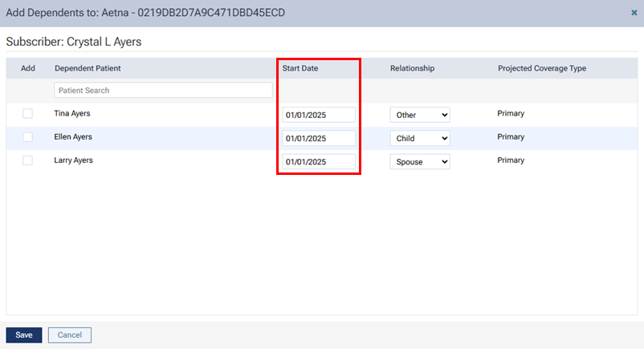Open the Relationship dropdown for Larry Ayers

pos(420,162)
